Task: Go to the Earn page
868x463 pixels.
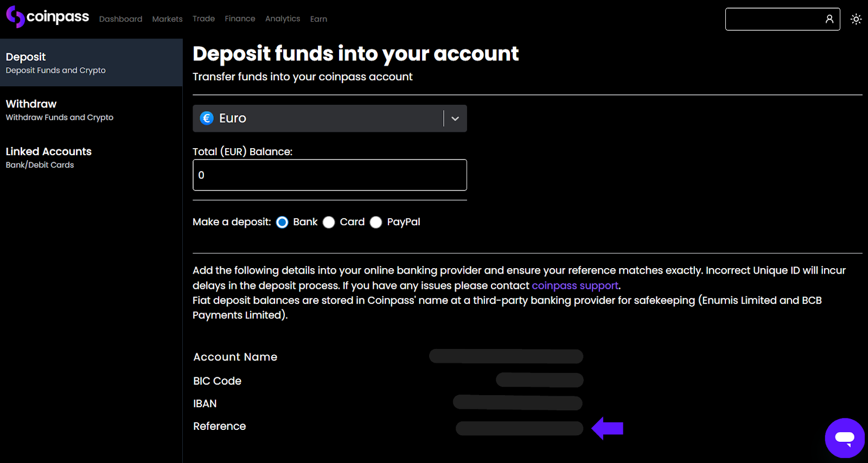Action: tap(318, 18)
